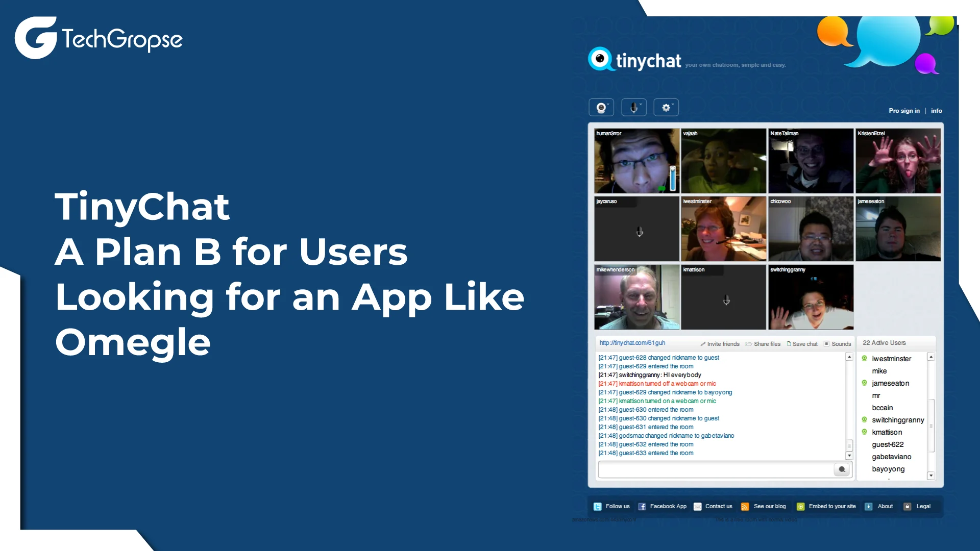
Task: Click the Contact us envelope icon
Action: click(697, 507)
